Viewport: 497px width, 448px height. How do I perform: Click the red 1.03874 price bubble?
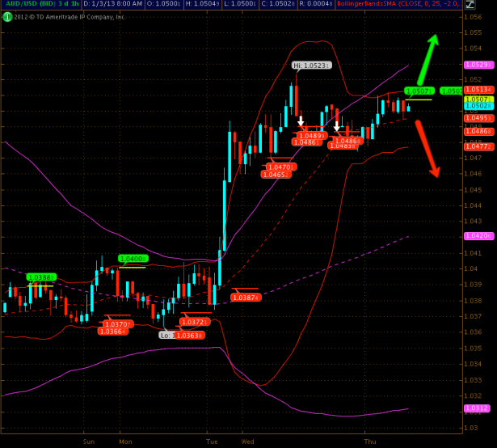(246, 298)
